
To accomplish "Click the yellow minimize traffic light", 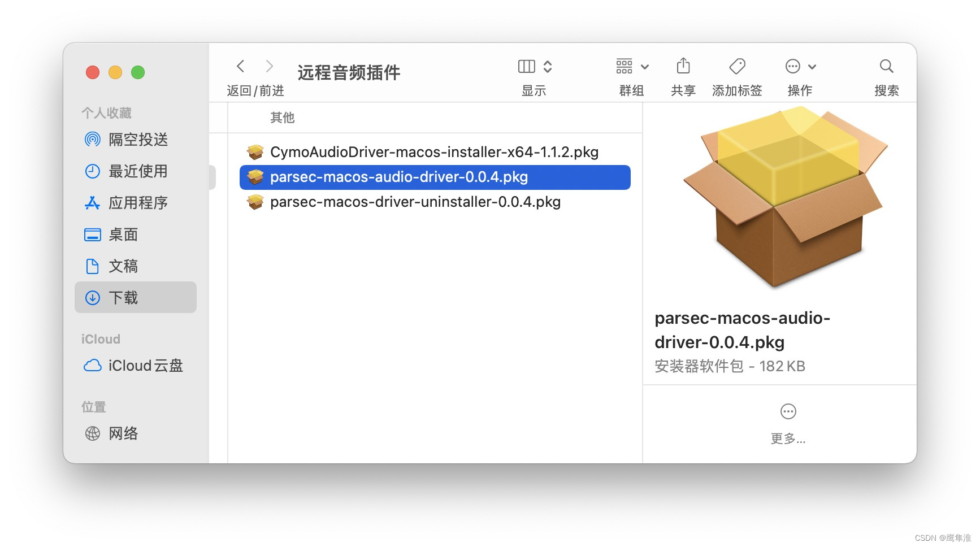I will click(x=115, y=72).
